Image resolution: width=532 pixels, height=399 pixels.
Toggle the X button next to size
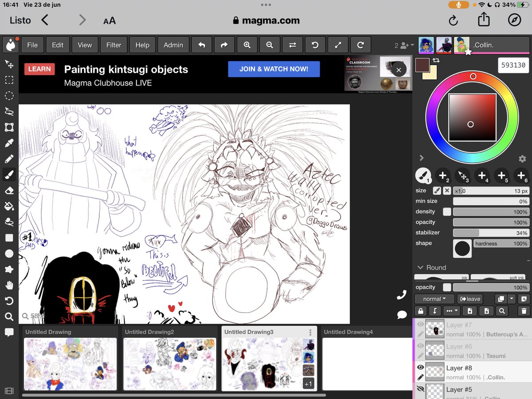pos(447,191)
